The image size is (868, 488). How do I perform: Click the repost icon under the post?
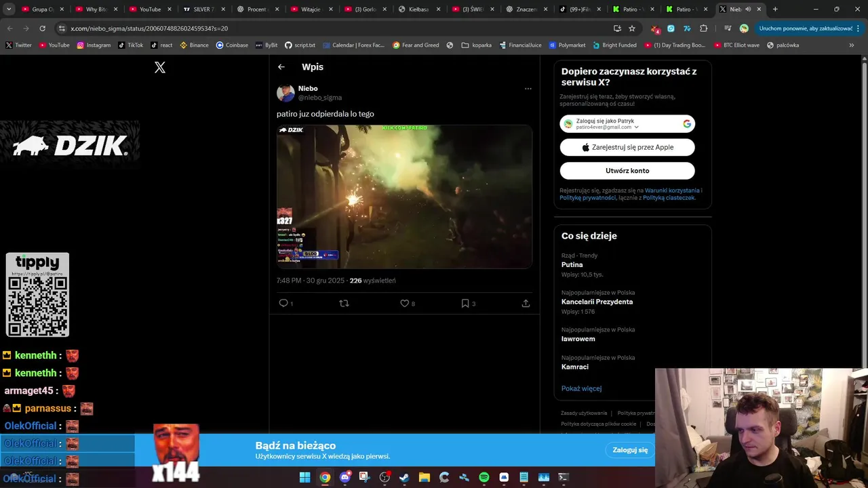(x=344, y=303)
